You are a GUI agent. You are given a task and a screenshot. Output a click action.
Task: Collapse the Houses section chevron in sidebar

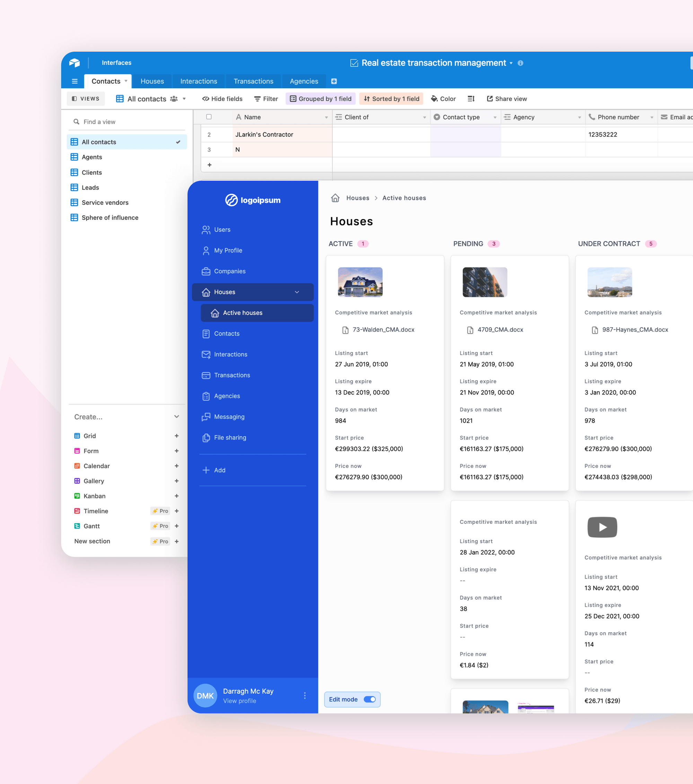[x=297, y=292]
